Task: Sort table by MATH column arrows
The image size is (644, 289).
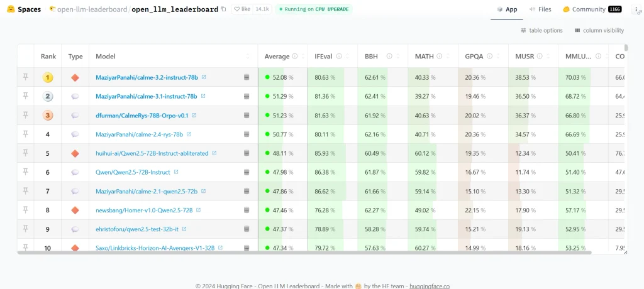Action: [x=448, y=57]
